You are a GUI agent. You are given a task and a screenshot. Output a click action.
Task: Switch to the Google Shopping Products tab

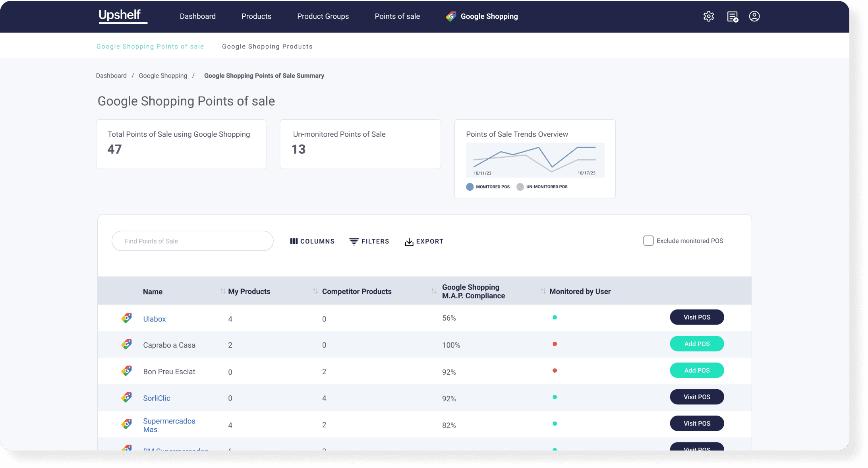coord(267,46)
